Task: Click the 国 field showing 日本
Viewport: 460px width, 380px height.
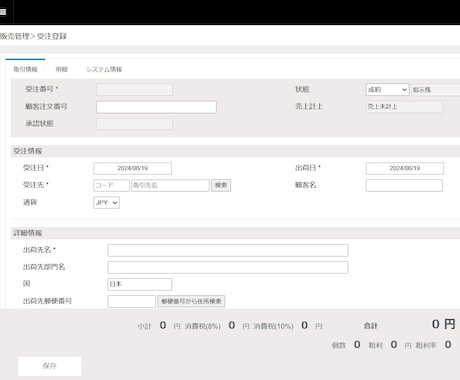Action: (x=140, y=284)
